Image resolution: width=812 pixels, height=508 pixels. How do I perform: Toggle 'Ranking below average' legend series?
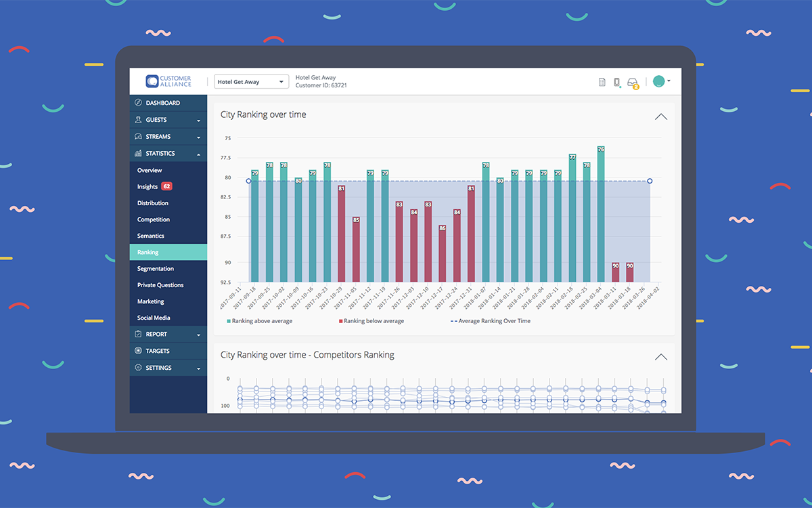click(371, 321)
